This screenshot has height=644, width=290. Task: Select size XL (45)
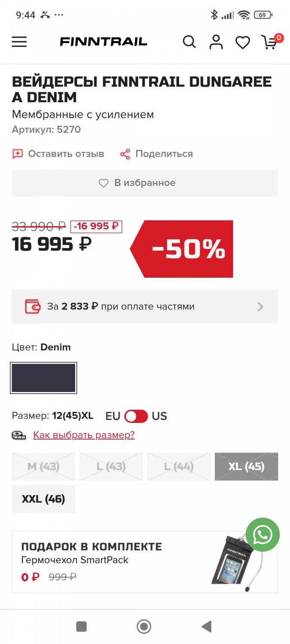(x=246, y=466)
